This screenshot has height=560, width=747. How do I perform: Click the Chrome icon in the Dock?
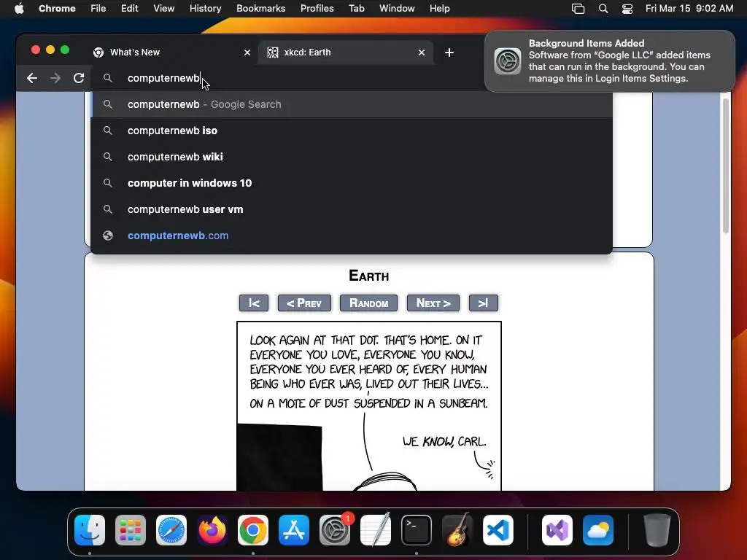253,530
